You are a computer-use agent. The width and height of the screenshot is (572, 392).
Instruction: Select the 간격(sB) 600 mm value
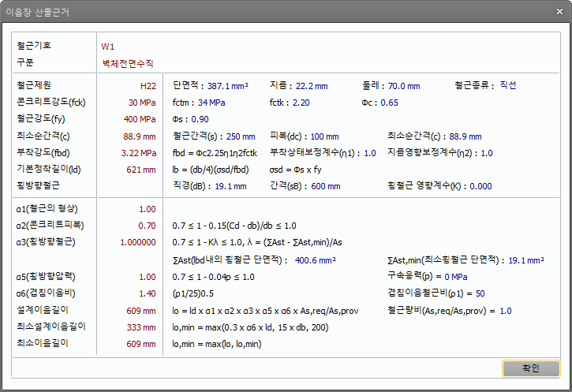326,186
